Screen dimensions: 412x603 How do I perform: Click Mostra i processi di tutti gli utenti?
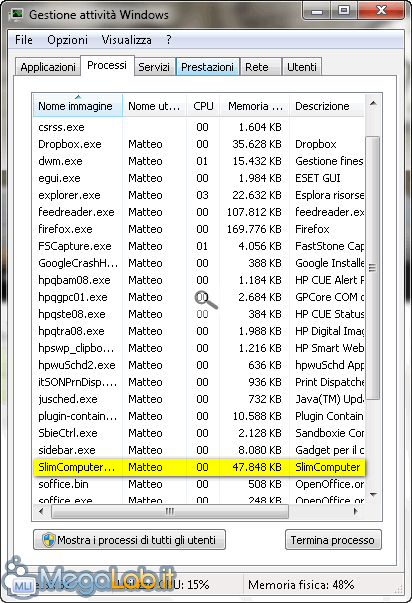tap(129, 540)
